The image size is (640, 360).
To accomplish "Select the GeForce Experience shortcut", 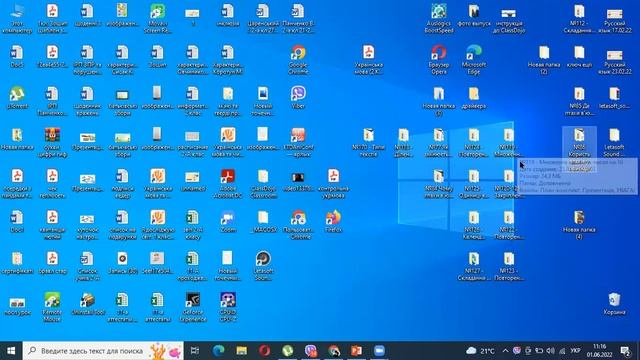I will coord(193,308).
